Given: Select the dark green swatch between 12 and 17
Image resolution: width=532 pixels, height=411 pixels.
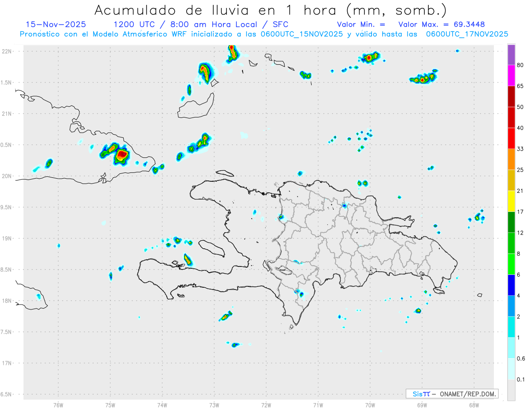Looking at the screenshot, I should click(511, 222).
